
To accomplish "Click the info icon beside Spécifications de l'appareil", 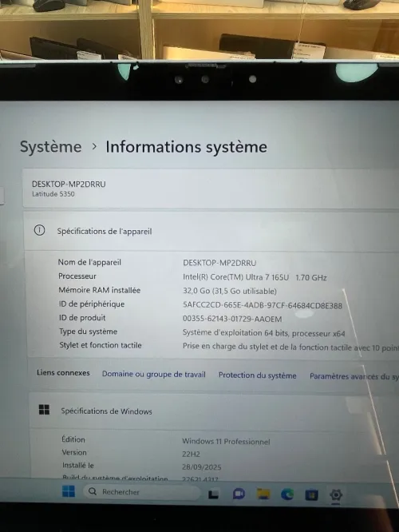I will pos(39,231).
